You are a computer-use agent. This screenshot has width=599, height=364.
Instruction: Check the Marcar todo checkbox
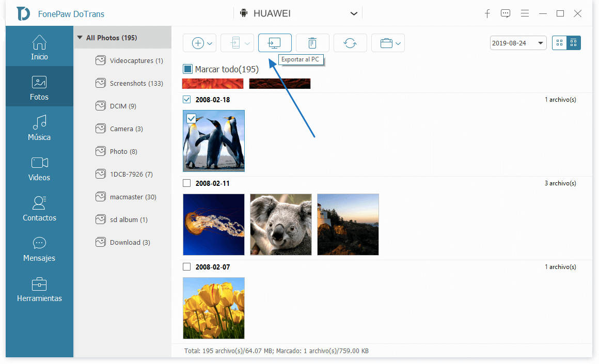coord(186,69)
